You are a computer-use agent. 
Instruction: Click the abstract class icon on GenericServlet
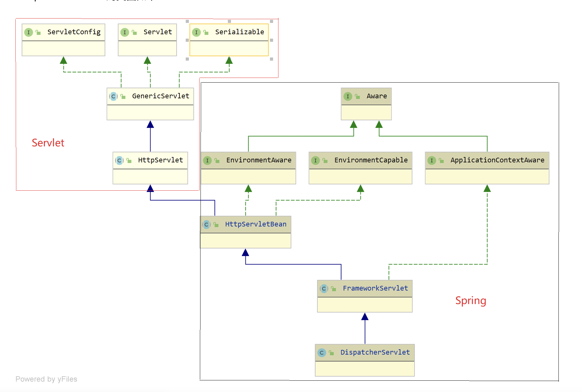(113, 96)
